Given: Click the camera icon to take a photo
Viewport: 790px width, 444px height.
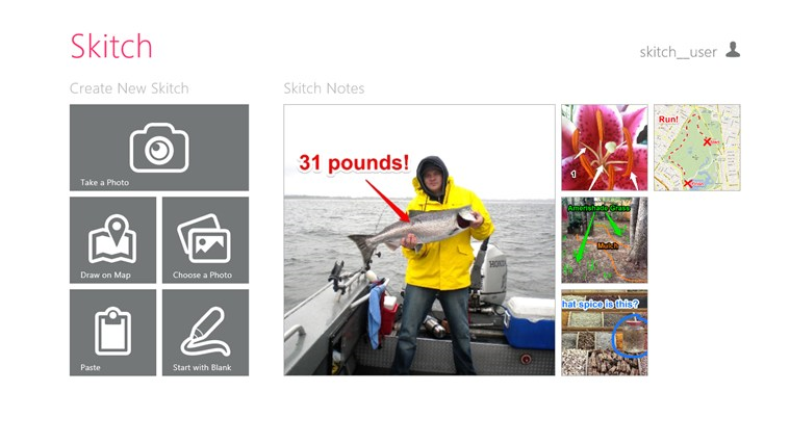Looking at the screenshot, I should 159,148.
